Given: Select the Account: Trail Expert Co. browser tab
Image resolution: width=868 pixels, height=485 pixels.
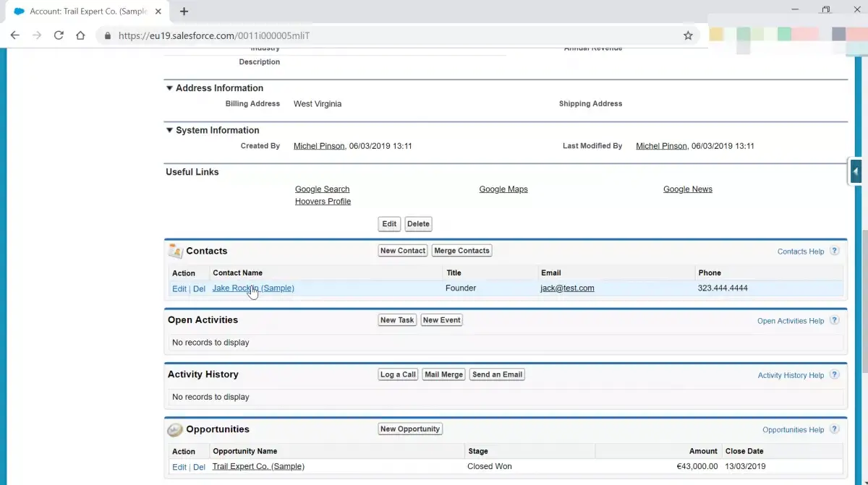Looking at the screenshot, I should point(87,12).
